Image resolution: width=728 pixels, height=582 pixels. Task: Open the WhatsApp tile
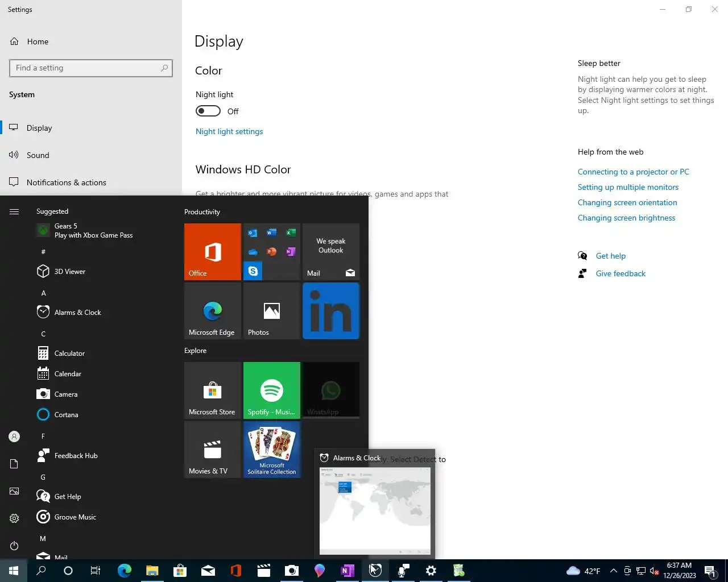(331, 390)
